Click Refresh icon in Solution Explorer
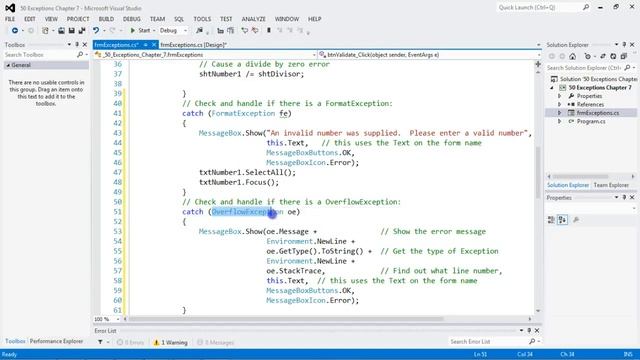The width and height of the screenshot is (640, 360). click(x=613, y=56)
